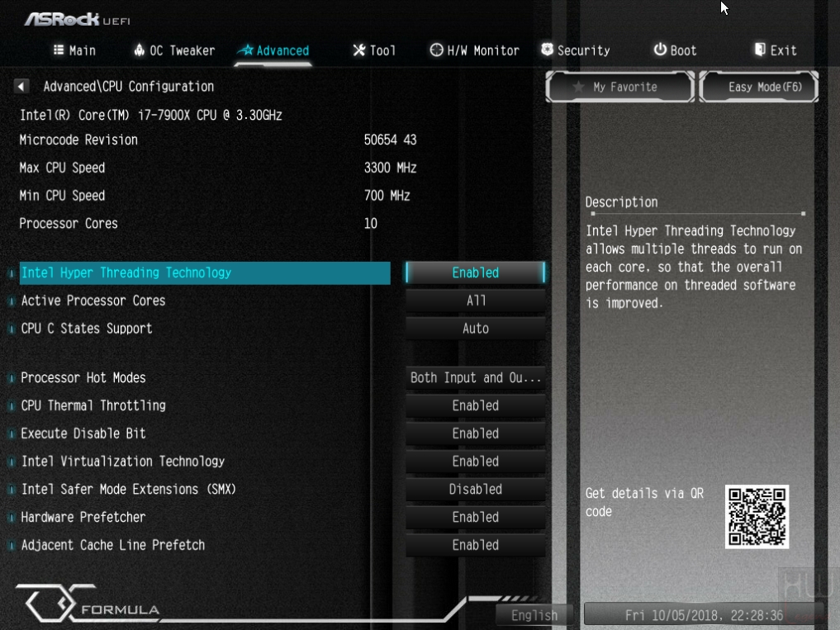The height and width of the screenshot is (630, 840).
Task: Click the My Favorite button
Action: pos(619,87)
